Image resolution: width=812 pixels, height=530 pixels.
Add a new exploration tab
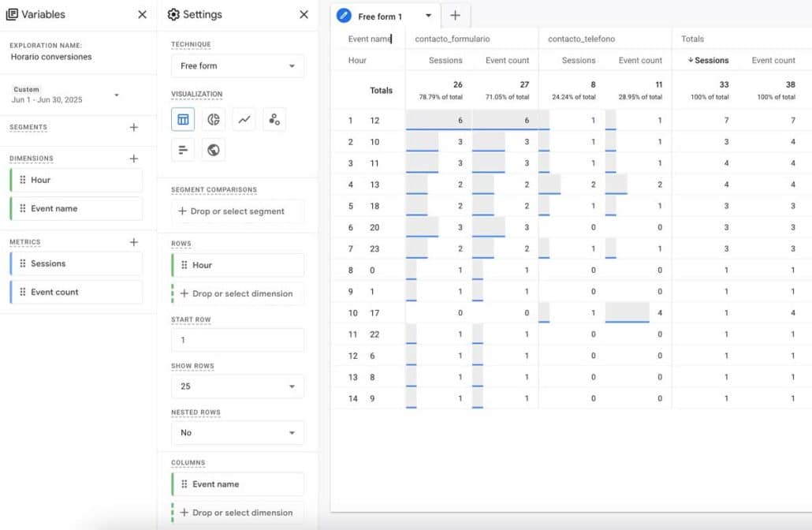[455, 16]
